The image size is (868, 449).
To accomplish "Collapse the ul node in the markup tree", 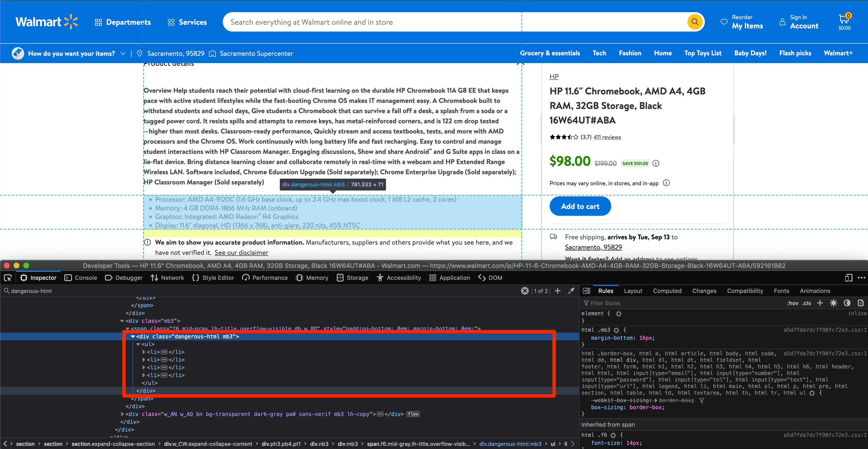I will (x=138, y=344).
